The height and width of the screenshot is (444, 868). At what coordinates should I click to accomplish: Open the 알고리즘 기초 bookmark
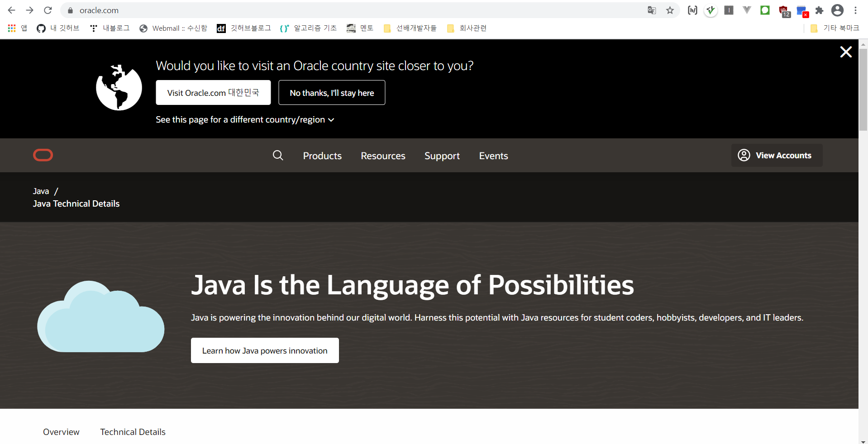[x=309, y=28]
